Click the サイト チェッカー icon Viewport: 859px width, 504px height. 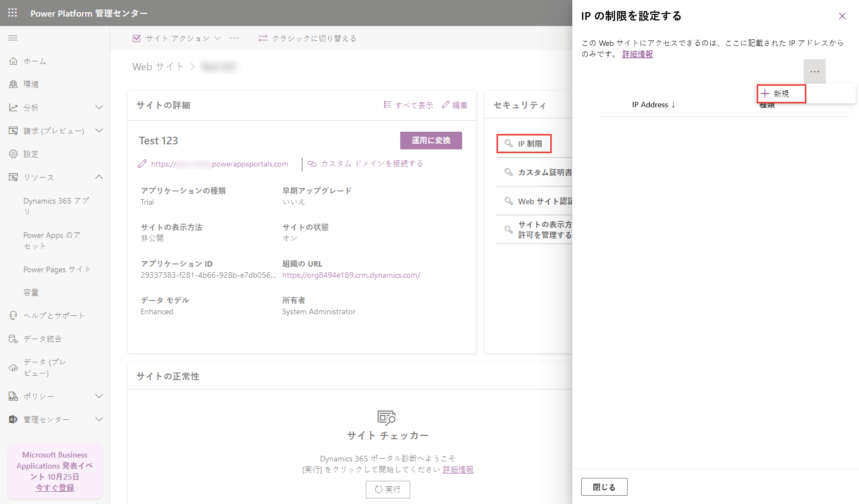pos(387,417)
